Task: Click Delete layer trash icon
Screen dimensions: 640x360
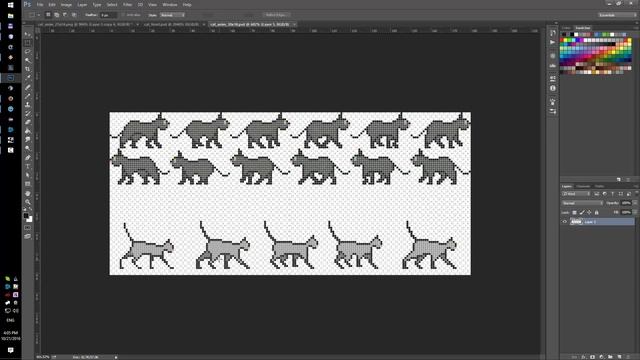Action: click(x=628, y=357)
